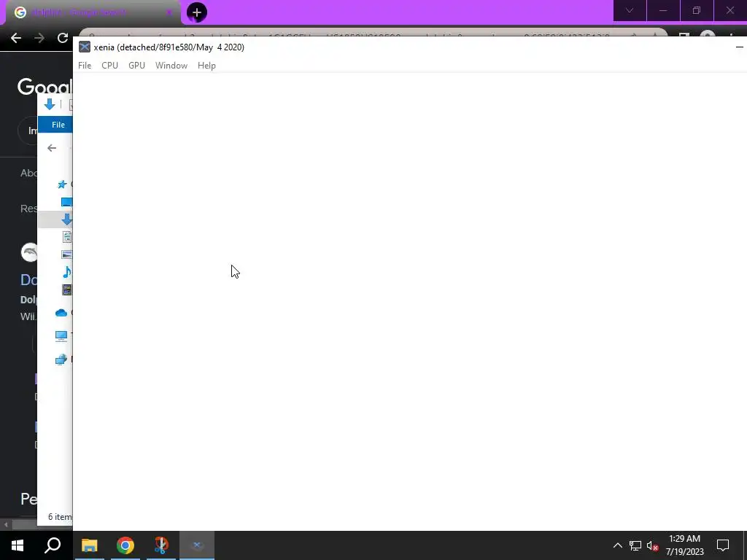Click File Explorer back arrow
Viewport: 747px width, 560px height.
[52, 148]
